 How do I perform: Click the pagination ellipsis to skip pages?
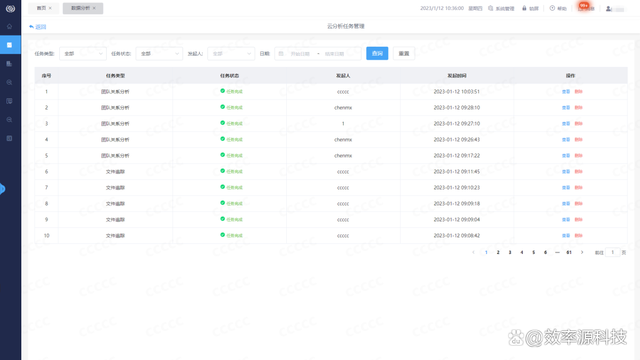tap(557, 253)
